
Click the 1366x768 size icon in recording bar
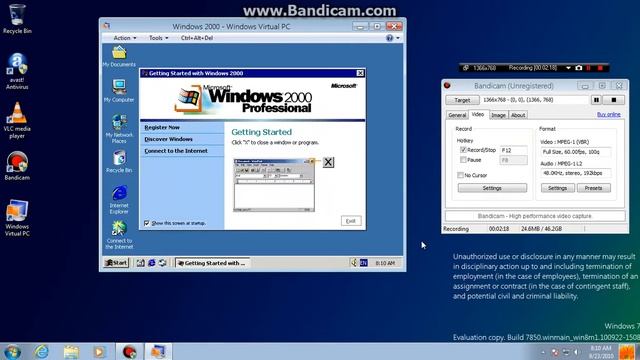(x=466, y=68)
